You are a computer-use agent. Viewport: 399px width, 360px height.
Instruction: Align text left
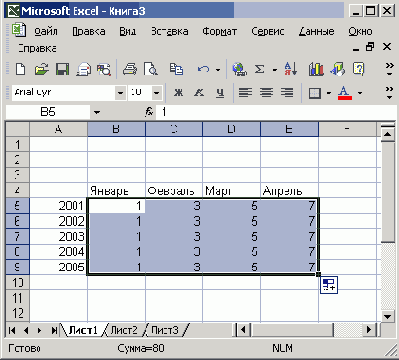click(245, 93)
